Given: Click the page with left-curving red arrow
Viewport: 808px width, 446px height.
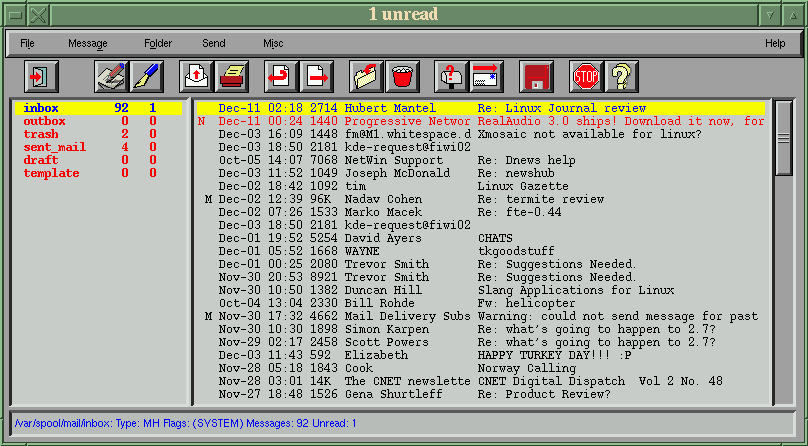Looking at the screenshot, I should pos(282,76).
